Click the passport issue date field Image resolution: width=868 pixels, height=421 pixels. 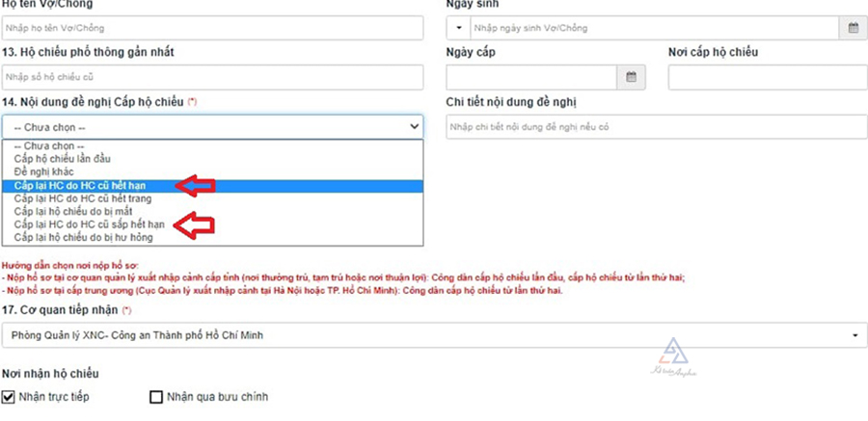coord(532,77)
